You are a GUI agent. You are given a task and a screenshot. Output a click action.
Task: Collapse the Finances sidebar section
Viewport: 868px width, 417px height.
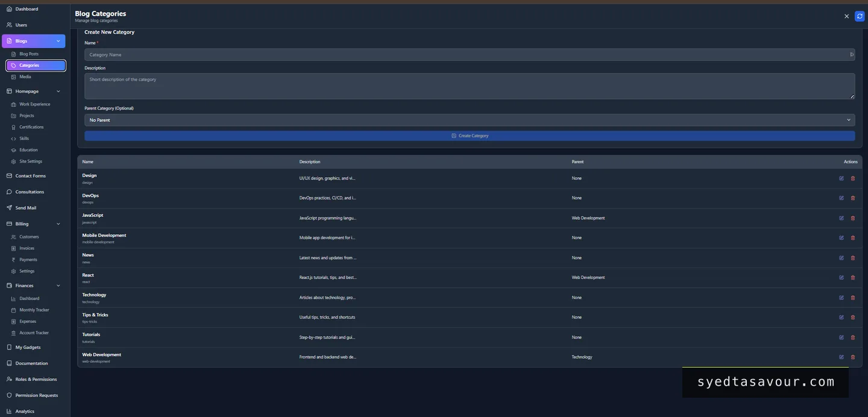click(x=58, y=286)
